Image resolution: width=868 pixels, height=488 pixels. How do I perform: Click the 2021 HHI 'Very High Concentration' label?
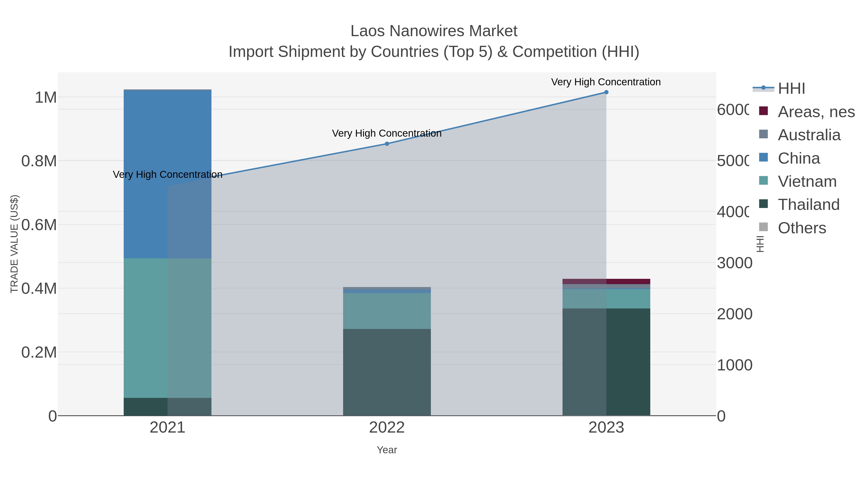(168, 174)
